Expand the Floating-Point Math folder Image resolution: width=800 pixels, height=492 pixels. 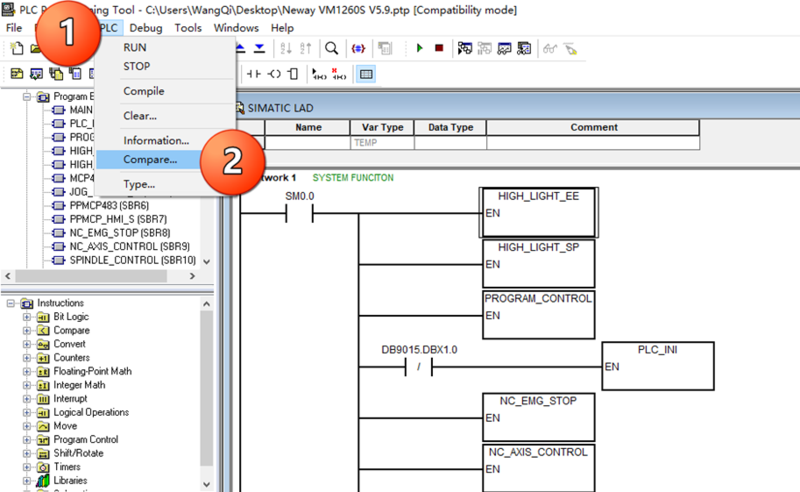(27, 372)
